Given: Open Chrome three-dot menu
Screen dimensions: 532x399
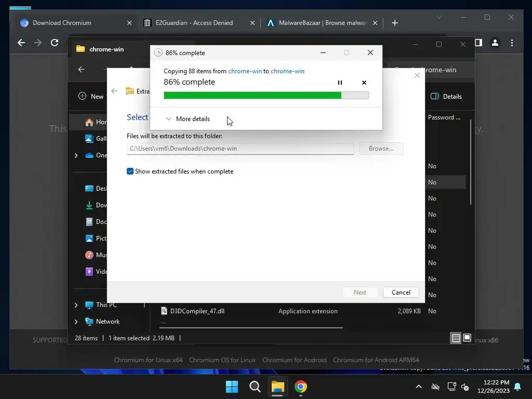Looking at the screenshot, I should [x=512, y=43].
